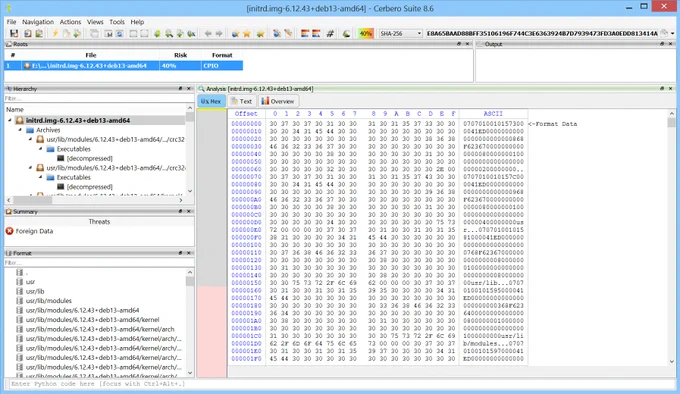Screen dimensions: 680x394
Task: Click the Save floppy disk toolbar icon
Action: 14,33
